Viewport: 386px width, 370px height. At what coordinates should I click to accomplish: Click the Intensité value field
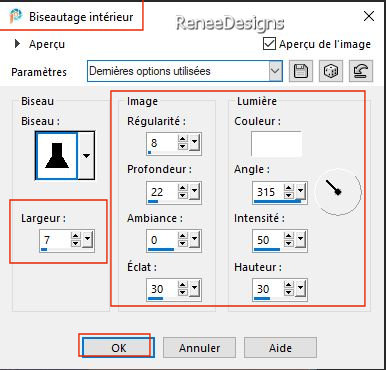coord(268,240)
